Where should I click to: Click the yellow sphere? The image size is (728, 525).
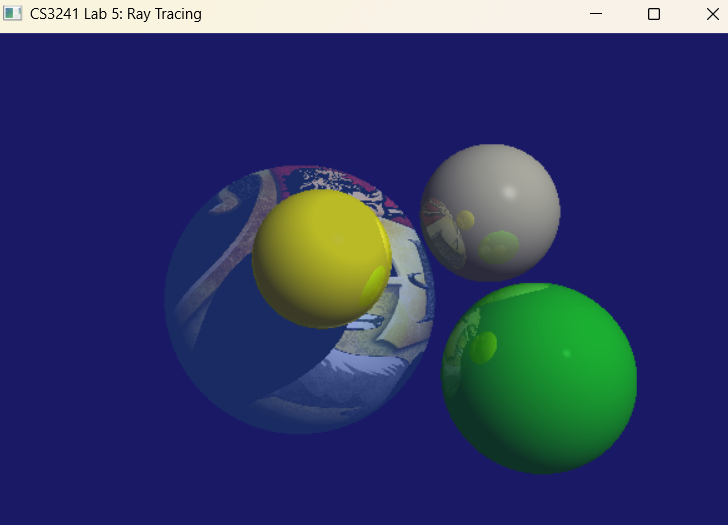(321, 259)
